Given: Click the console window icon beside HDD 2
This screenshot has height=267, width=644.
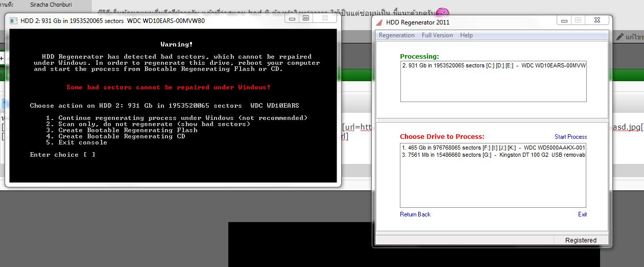Looking at the screenshot, I should click(13, 21).
